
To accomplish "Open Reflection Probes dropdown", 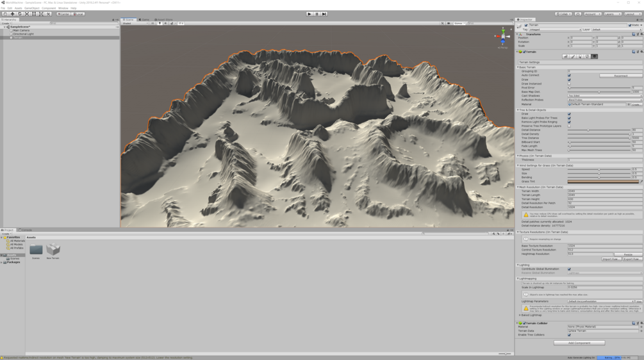I will 605,100.
